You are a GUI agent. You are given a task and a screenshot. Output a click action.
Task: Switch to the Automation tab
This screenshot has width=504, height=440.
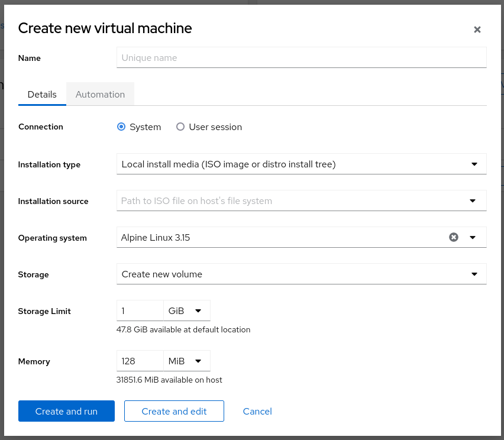100,93
